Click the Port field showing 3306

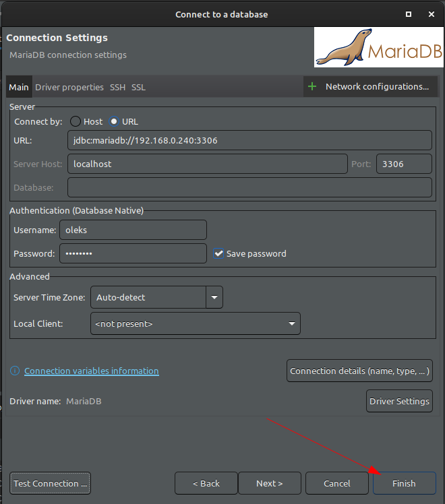[x=404, y=164]
